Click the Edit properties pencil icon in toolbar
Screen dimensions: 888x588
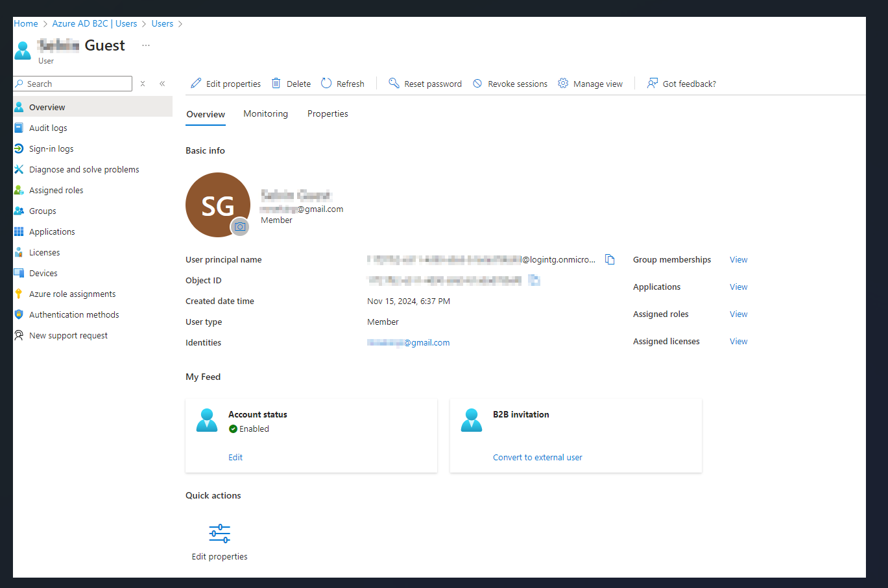click(196, 84)
